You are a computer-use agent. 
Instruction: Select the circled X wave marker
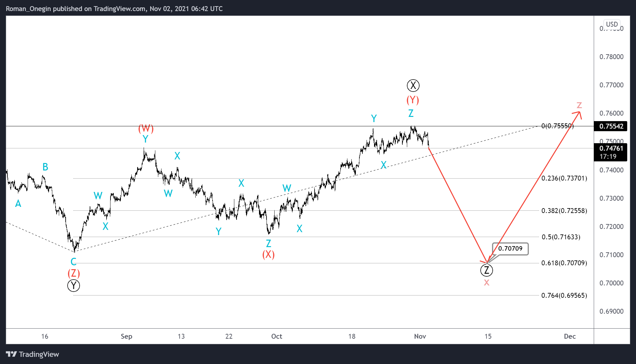tap(413, 85)
